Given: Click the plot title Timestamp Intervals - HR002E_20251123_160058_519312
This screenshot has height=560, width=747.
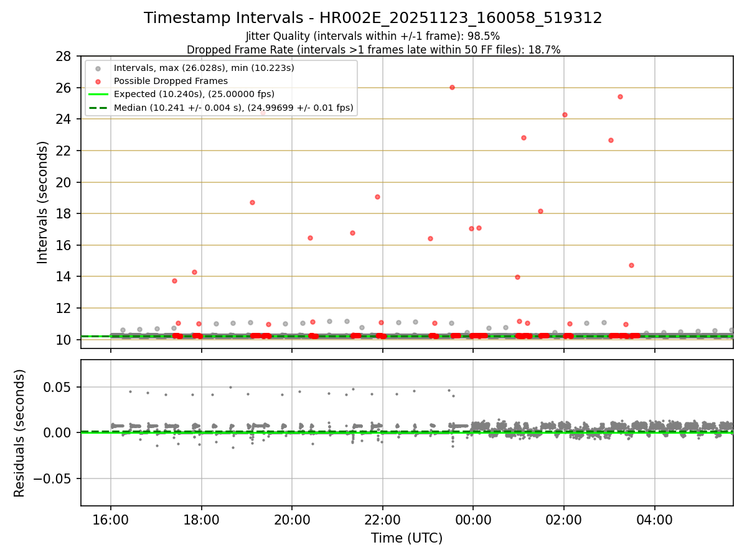Looking at the screenshot, I should point(373,18).
